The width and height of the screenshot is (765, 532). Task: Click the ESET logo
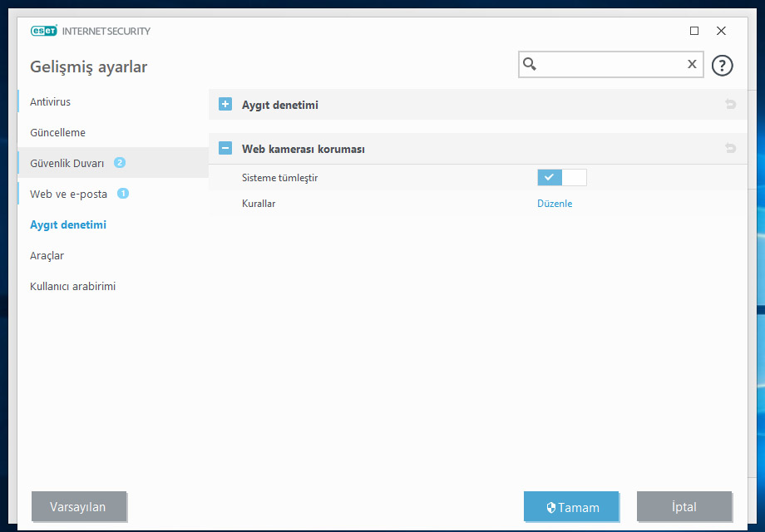(x=44, y=31)
